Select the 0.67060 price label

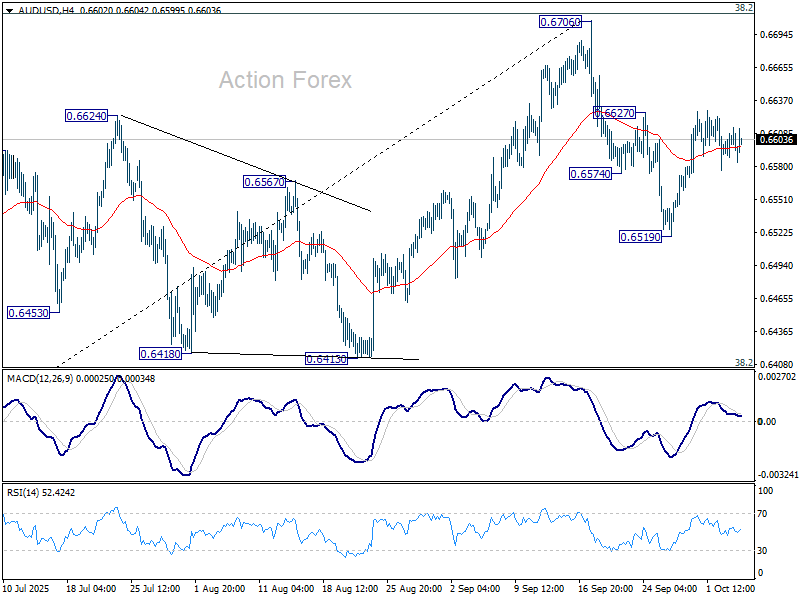click(x=560, y=22)
